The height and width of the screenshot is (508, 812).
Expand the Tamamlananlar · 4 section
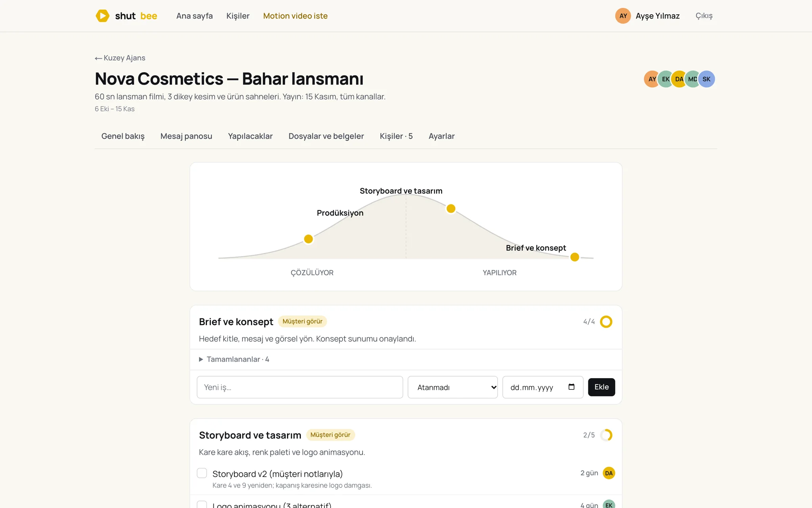pos(234,359)
